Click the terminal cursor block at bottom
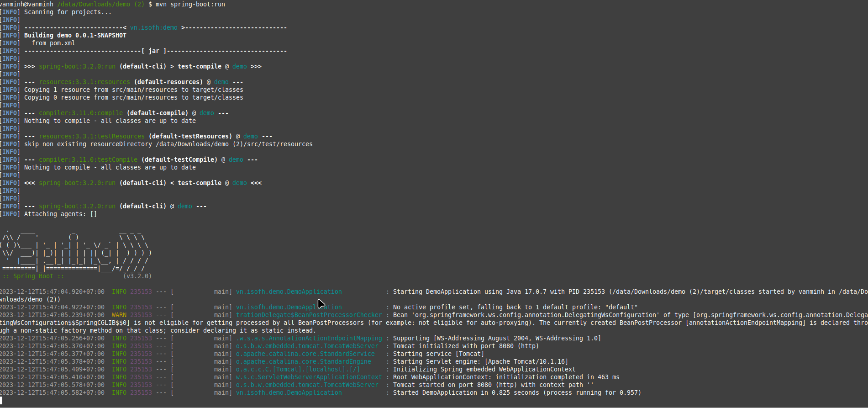The image size is (868, 408). (x=1, y=401)
